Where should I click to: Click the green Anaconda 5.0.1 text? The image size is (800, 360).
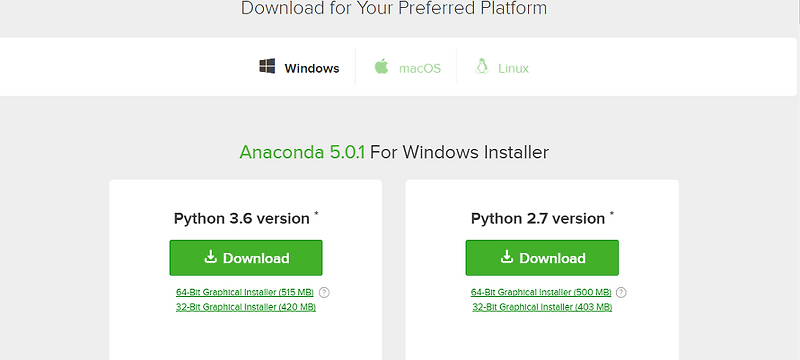[302, 152]
